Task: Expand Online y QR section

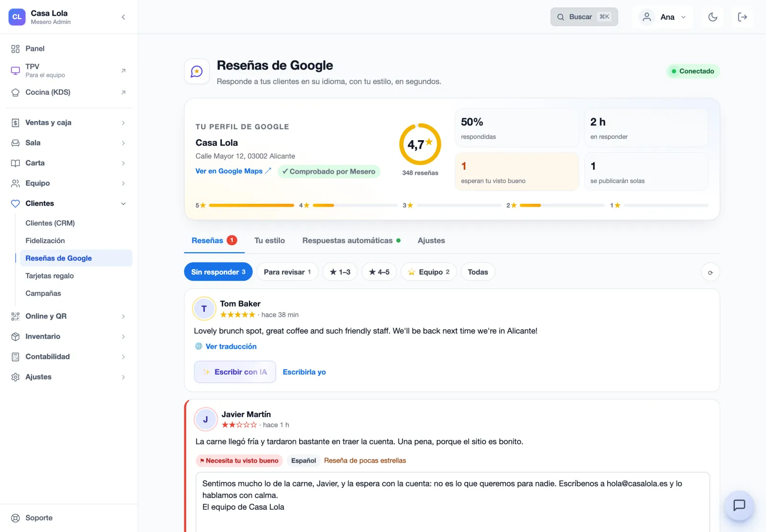Action: pos(69,316)
